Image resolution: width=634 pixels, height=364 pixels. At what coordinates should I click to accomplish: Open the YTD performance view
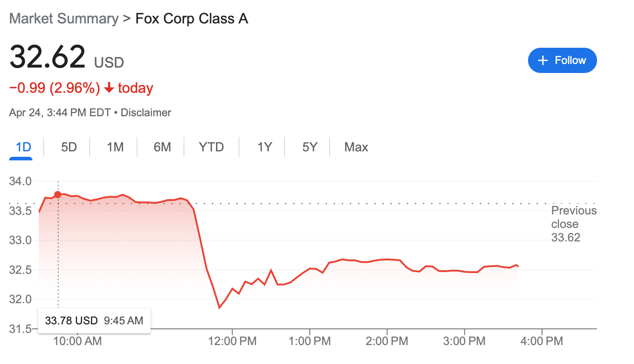(211, 147)
